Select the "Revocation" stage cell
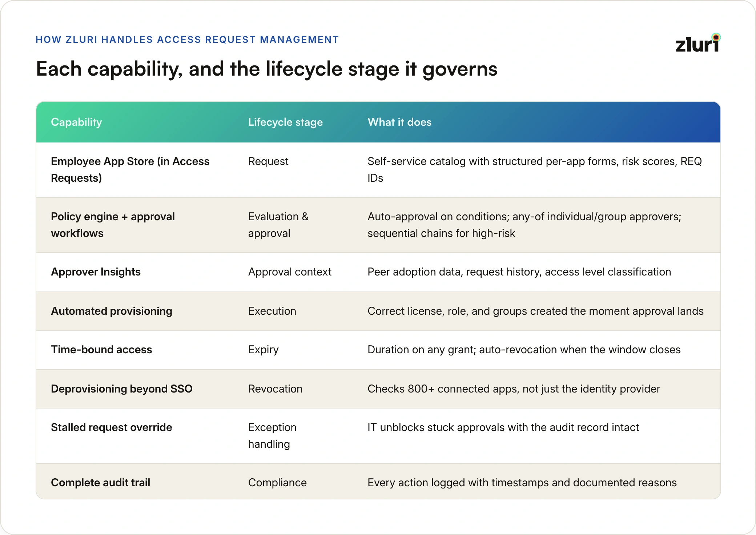Screen dimensions: 756x535 point(275,389)
